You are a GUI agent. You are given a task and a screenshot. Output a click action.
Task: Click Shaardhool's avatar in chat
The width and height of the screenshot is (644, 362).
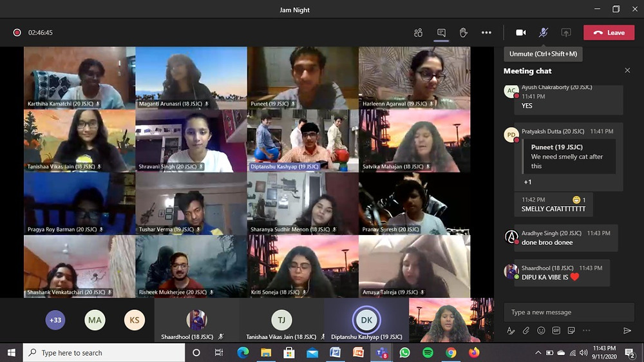tap(511, 271)
